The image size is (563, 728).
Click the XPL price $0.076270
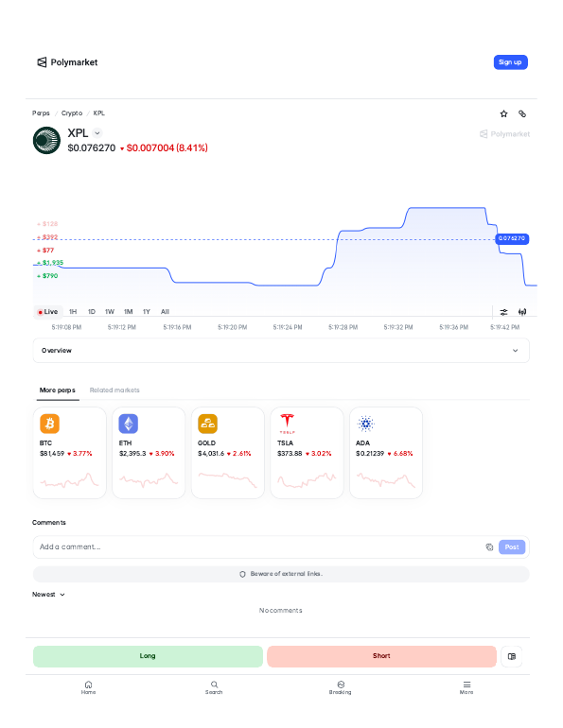pos(92,148)
